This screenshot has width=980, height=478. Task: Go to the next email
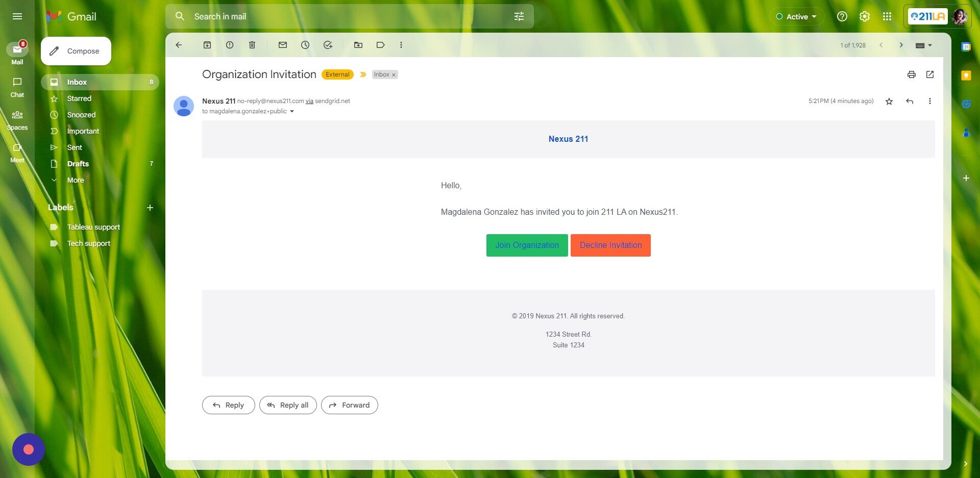coord(901,45)
